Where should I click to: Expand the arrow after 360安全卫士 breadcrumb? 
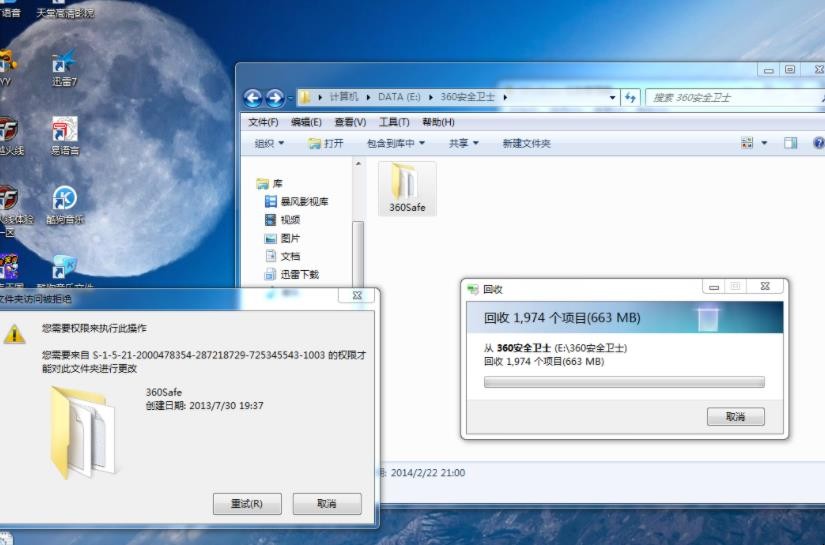[505, 97]
